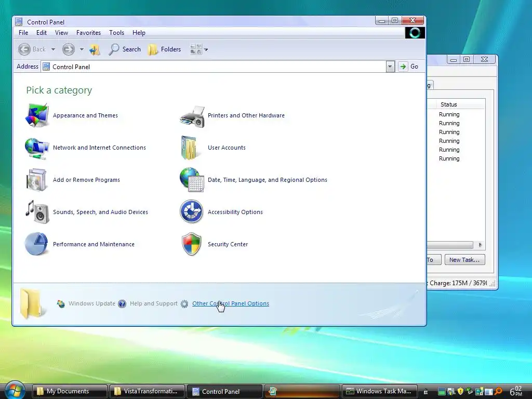532x399 pixels.
Task: Click the Appearance and Themes text link
Action: tap(86, 115)
